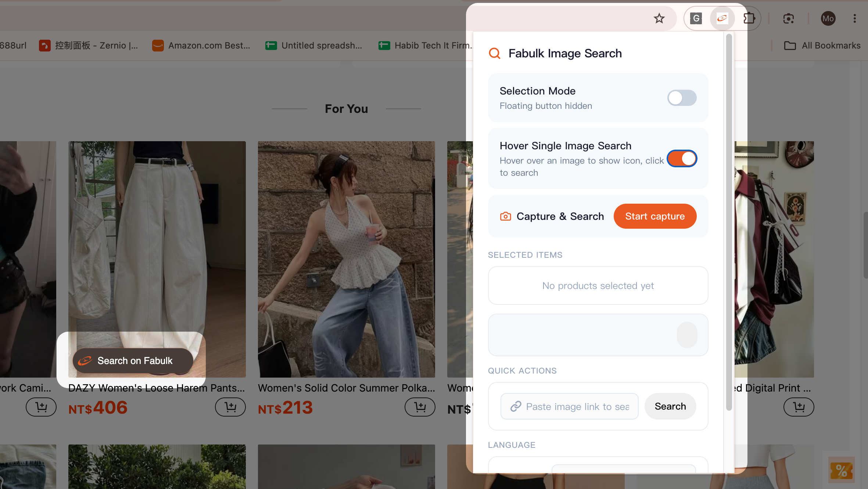The height and width of the screenshot is (489, 868).
Task: Open the Mo profile avatar
Action: coord(828,18)
